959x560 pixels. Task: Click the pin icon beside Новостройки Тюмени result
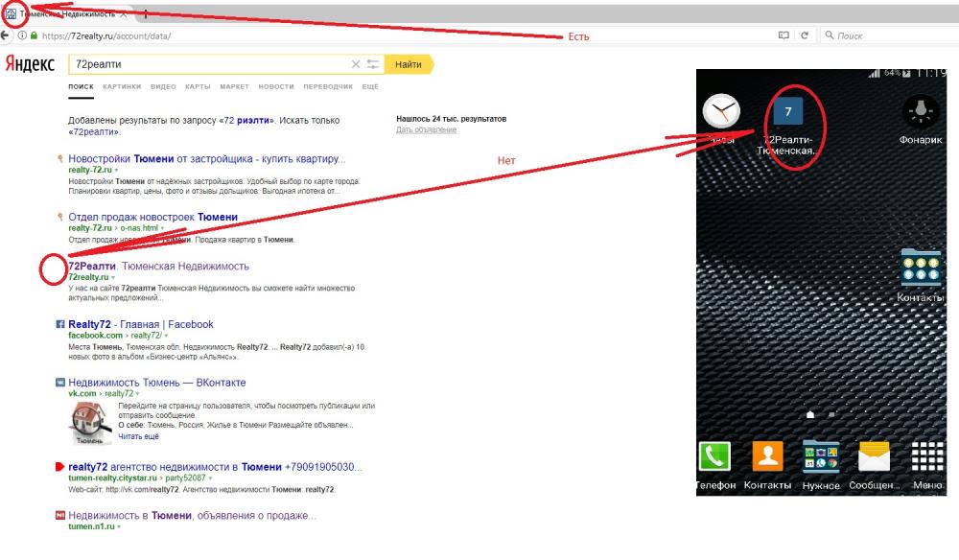(x=59, y=159)
